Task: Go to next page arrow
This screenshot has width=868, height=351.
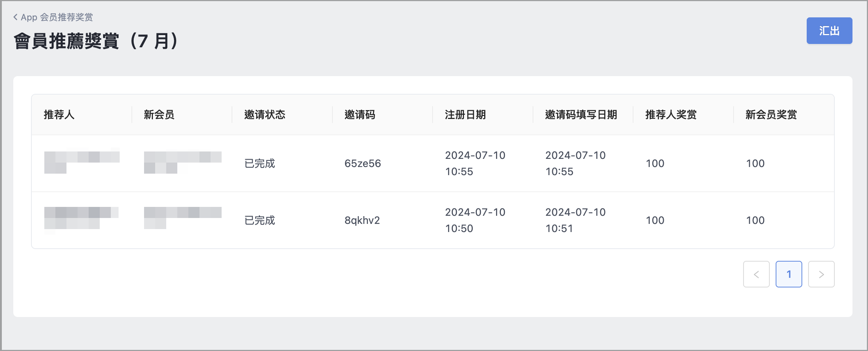Action: click(821, 274)
